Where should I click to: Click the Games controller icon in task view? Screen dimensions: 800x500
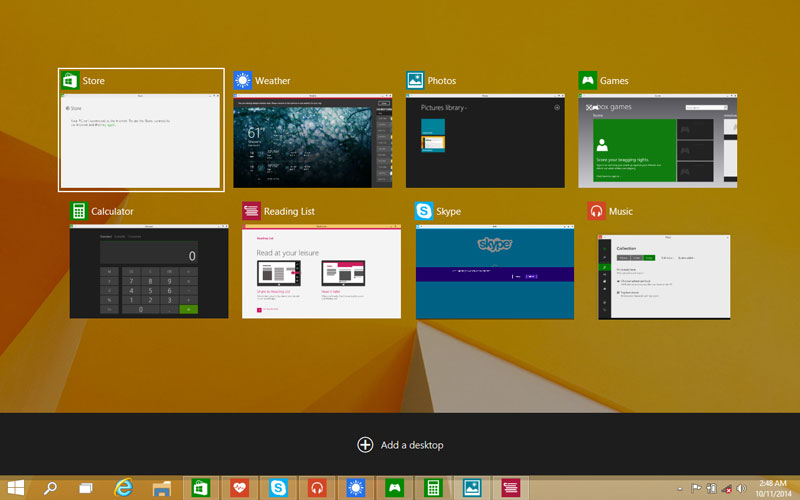coord(588,81)
